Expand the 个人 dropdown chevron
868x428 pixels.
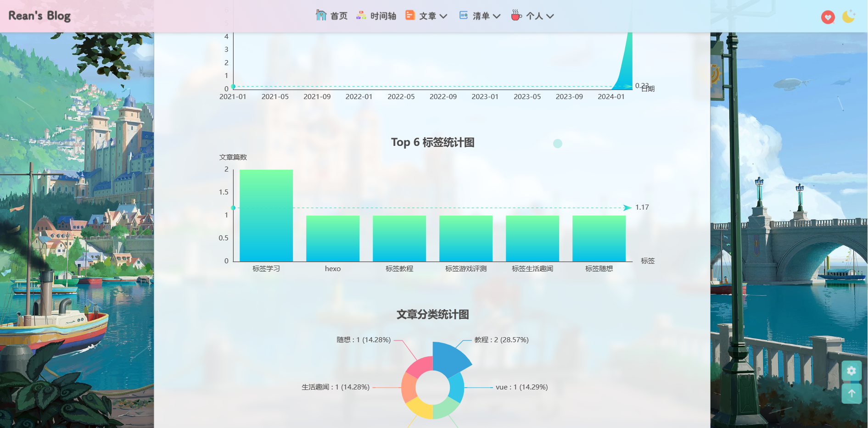550,16
